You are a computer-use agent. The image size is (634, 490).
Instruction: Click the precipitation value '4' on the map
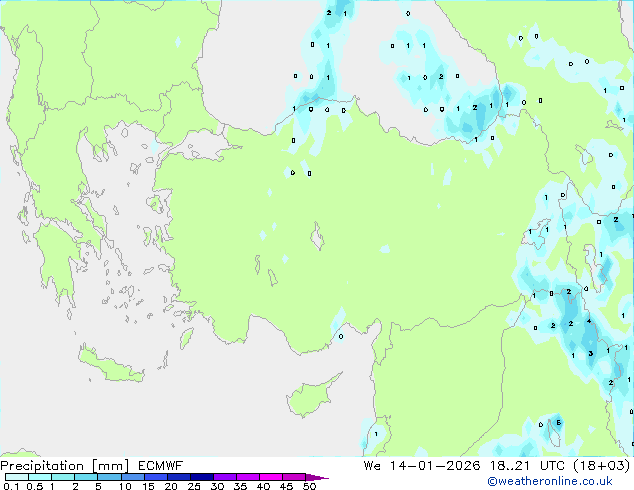coord(589,321)
